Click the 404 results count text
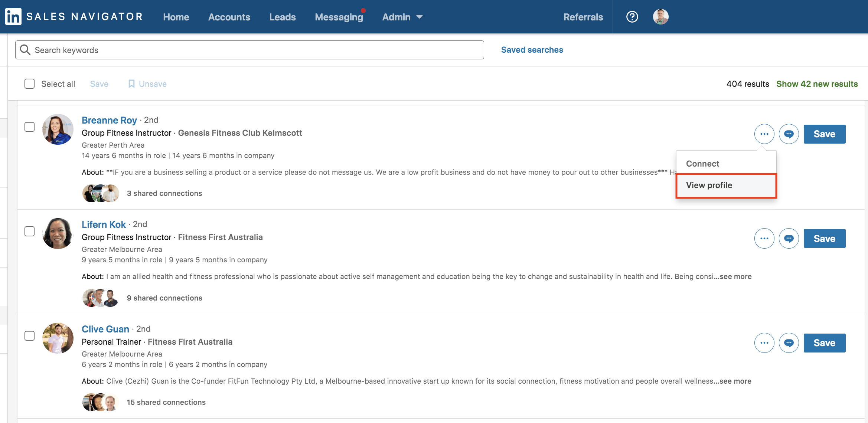This screenshot has width=868, height=423. point(748,84)
